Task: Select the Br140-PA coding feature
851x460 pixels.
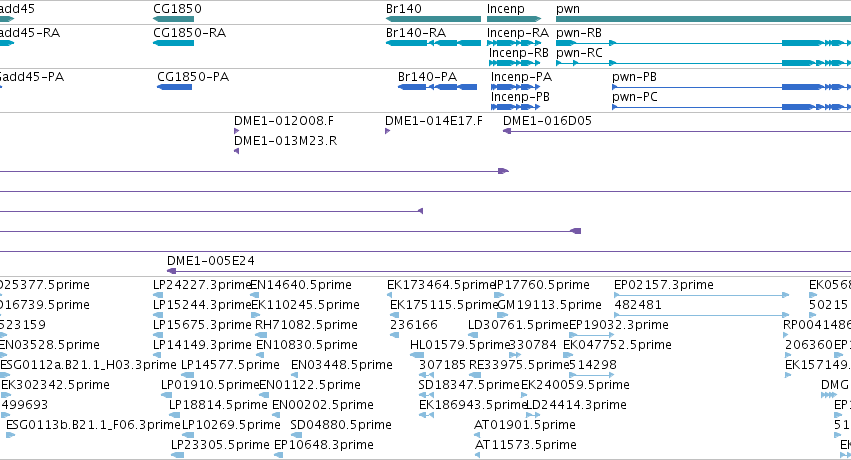Action: [x=437, y=87]
